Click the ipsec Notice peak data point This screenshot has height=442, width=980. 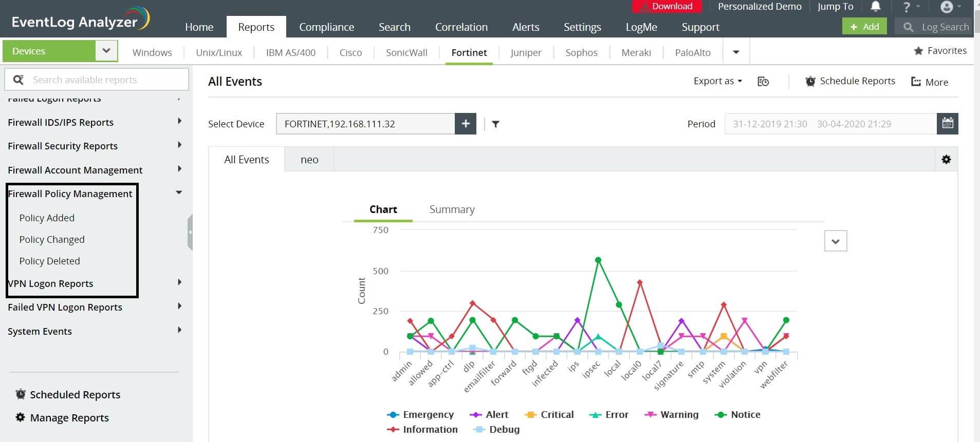[x=598, y=260]
